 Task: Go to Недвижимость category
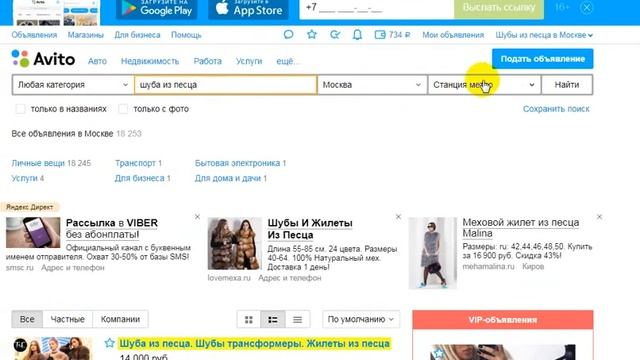(x=150, y=61)
